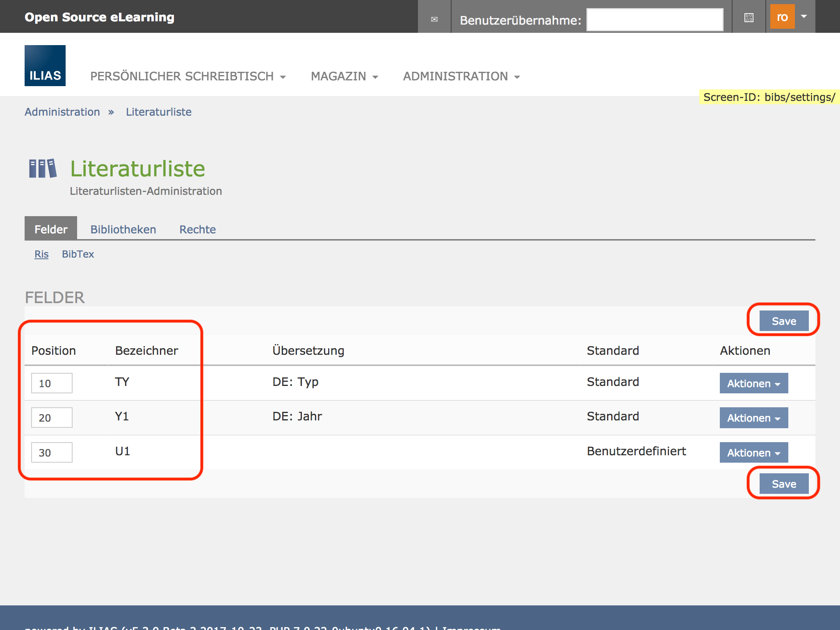
Task: Open the Magazin menu
Action: (344, 76)
